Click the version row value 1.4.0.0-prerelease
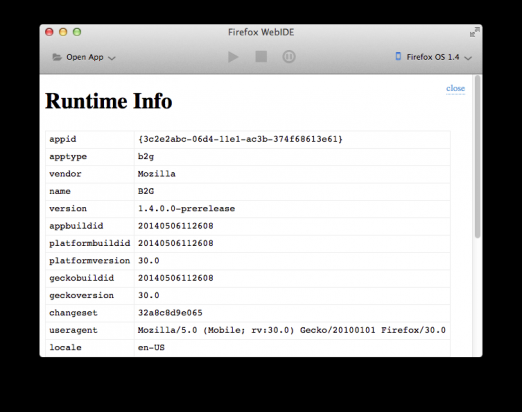Image resolution: width=522 pixels, height=412 pixels. [186, 209]
